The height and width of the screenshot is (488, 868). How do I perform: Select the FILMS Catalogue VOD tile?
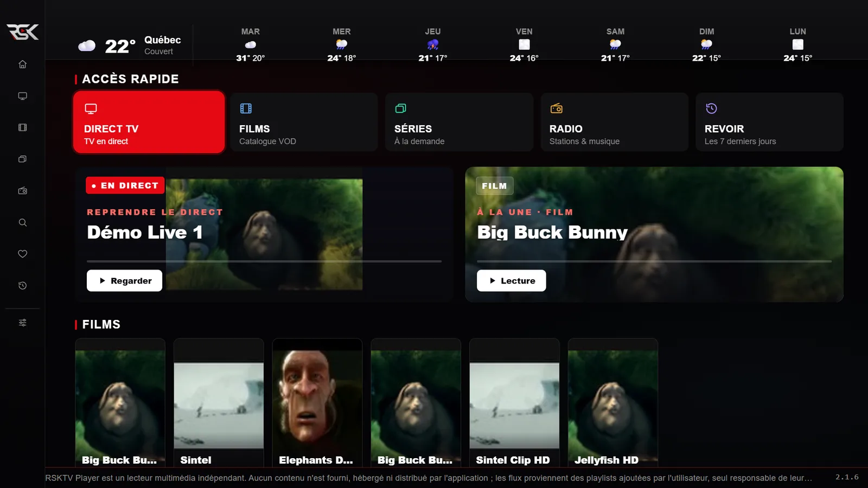click(x=304, y=122)
